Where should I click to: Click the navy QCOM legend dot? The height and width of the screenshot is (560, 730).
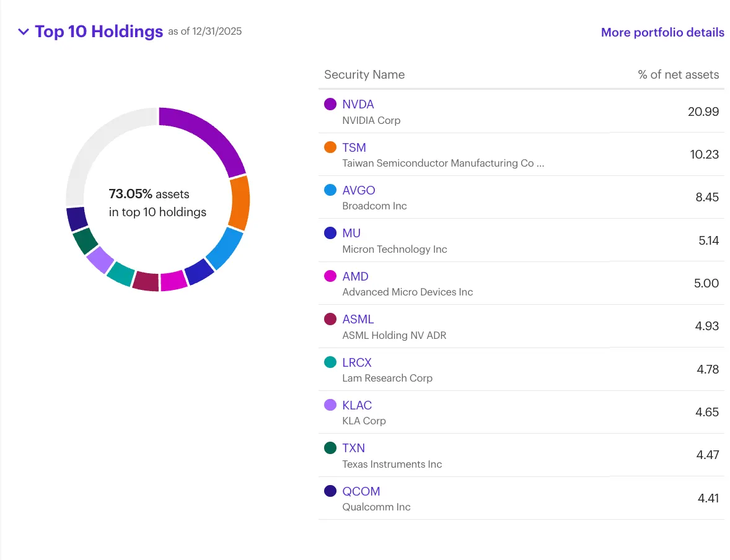[330, 491]
